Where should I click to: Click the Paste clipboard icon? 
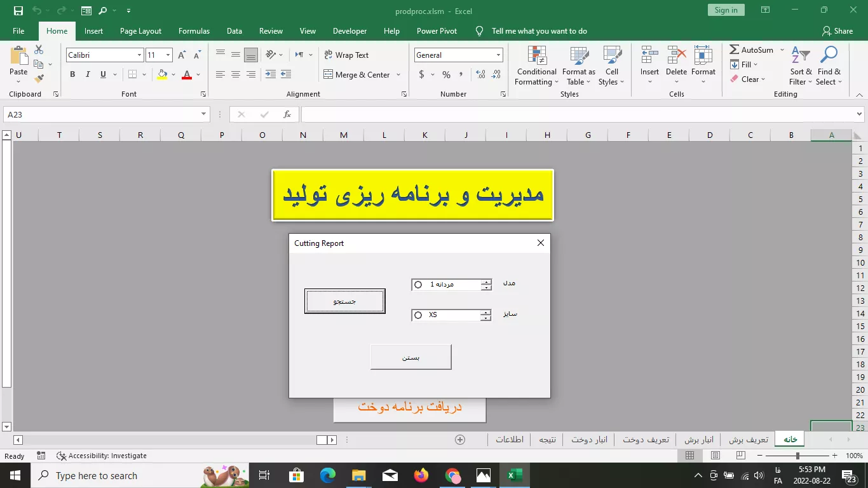click(x=18, y=57)
